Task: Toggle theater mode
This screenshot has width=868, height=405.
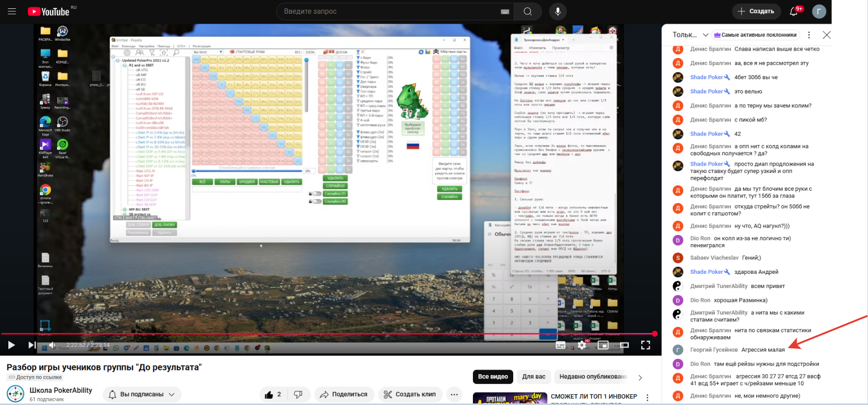Action: coord(624,345)
